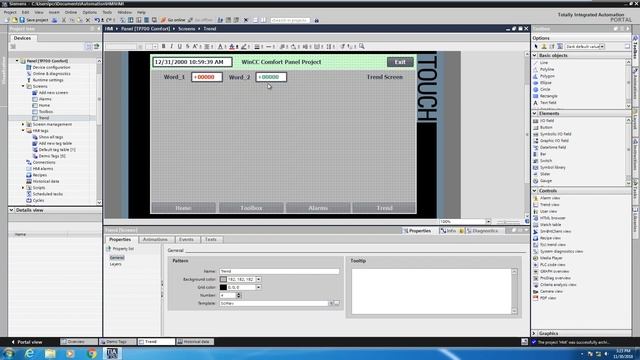Image resolution: width=640 pixels, height=360 pixels.
Task: Select the Ellipse basic object
Action: [x=546, y=82]
